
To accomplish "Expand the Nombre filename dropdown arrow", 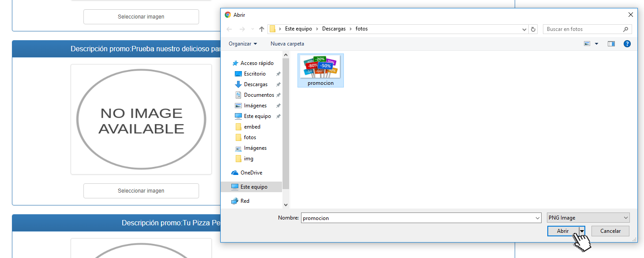I will (x=537, y=218).
